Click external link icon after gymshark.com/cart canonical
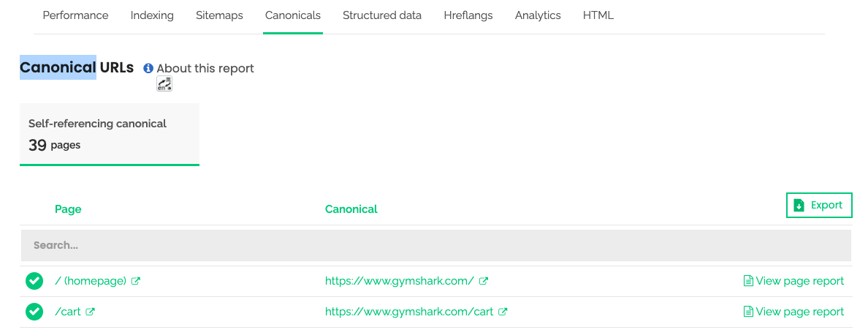The width and height of the screenshot is (868, 330). 503,312
